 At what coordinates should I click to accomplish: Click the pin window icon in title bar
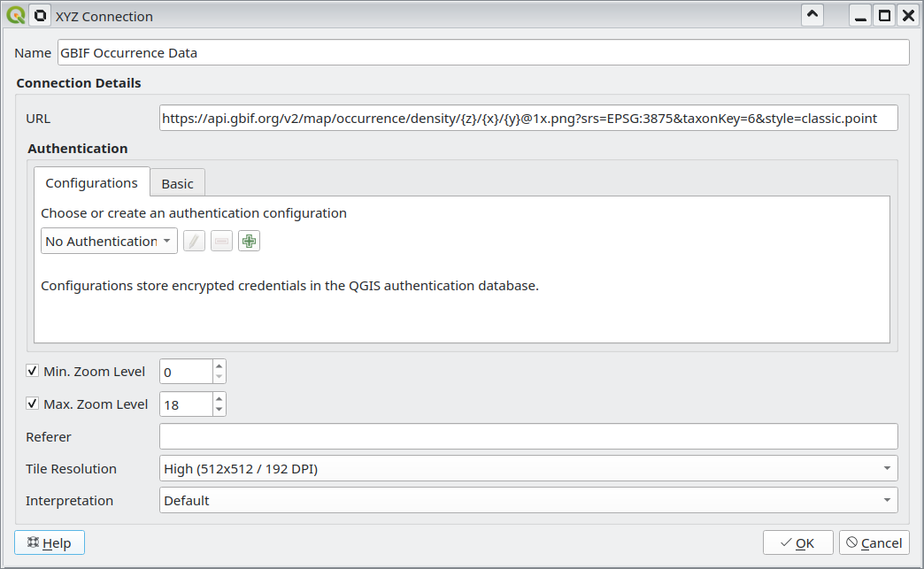[40, 16]
